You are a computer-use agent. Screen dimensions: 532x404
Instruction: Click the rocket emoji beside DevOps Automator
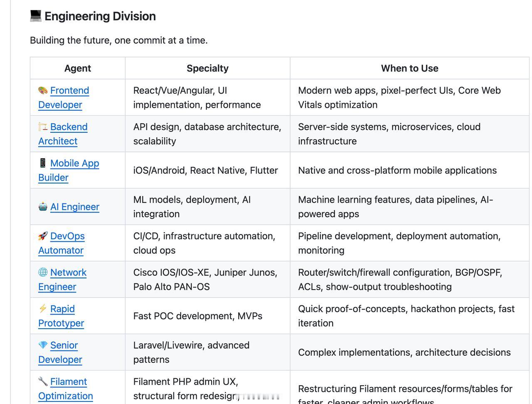click(43, 236)
